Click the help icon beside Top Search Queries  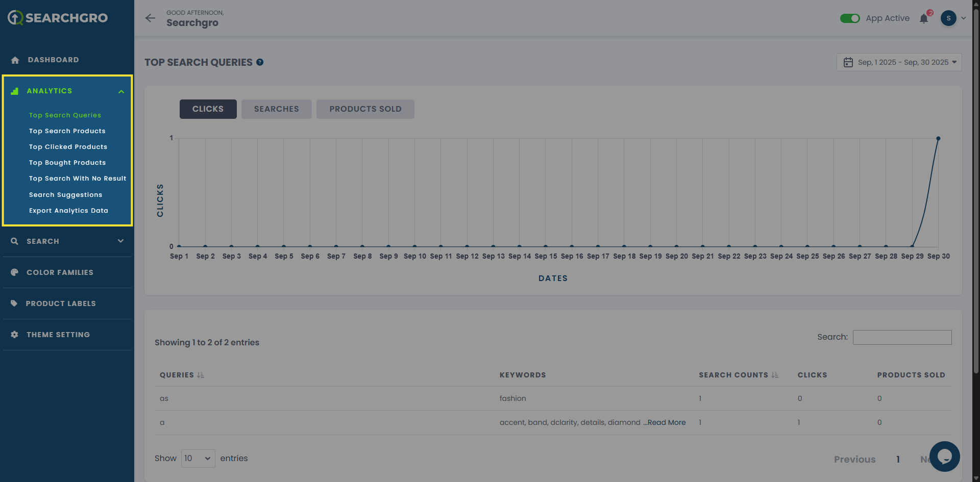tap(260, 62)
